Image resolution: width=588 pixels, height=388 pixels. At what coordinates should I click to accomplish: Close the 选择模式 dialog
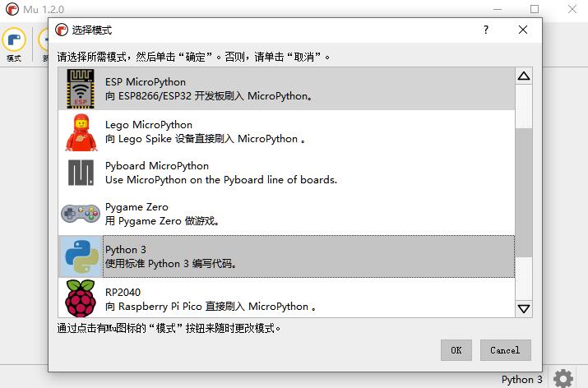click(523, 30)
